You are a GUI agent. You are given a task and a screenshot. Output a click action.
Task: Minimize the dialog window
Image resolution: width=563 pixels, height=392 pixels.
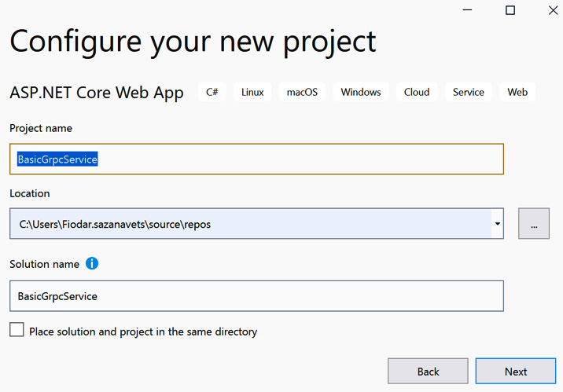467,10
